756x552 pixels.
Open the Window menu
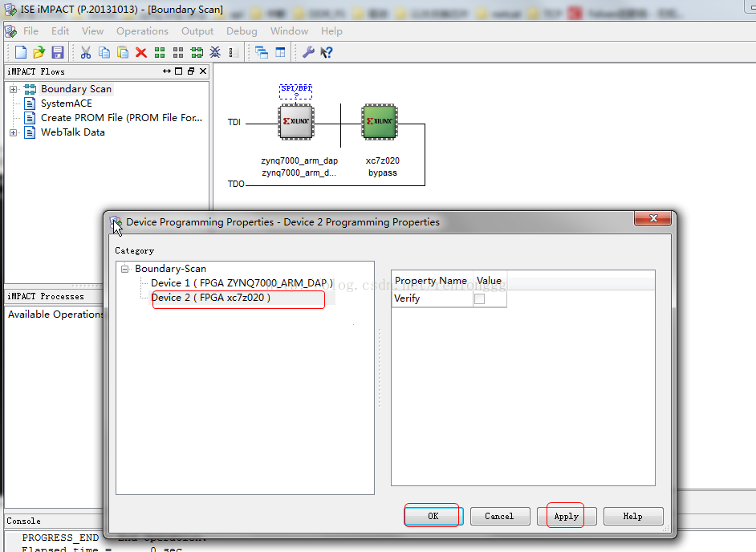[289, 30]
